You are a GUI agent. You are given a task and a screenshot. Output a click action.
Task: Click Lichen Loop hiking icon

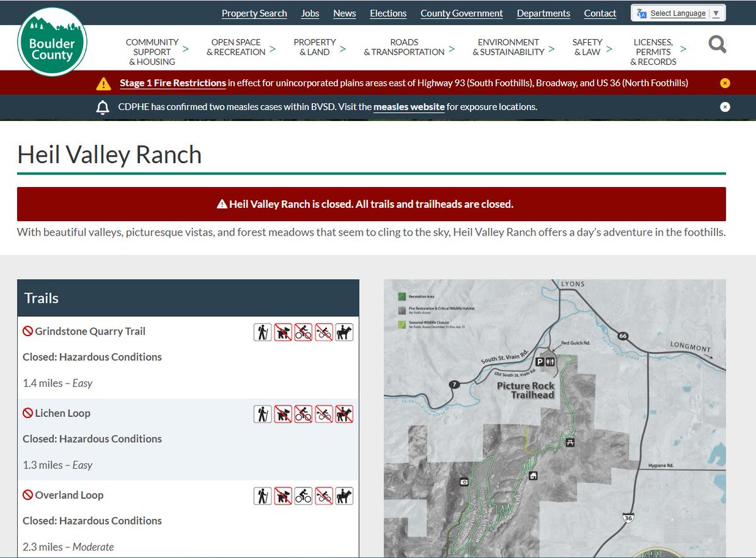[x=263, y=414]
